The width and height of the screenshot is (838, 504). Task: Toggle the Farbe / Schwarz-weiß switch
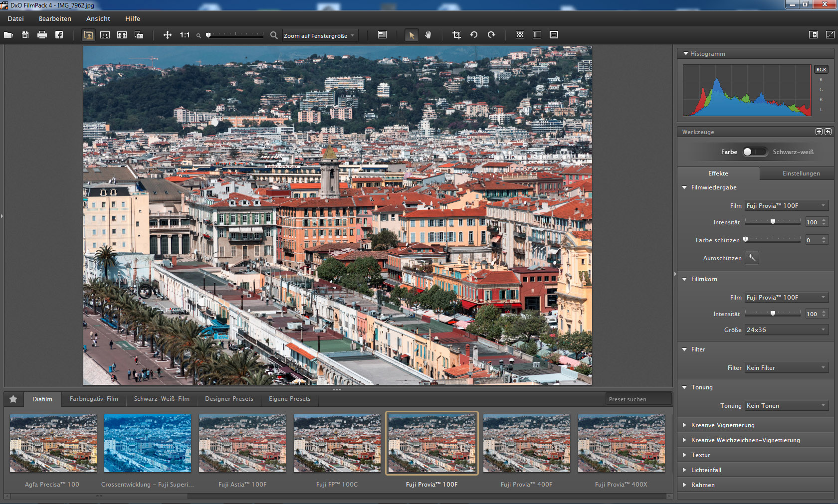pyautogui.click(x=755, y=152)
